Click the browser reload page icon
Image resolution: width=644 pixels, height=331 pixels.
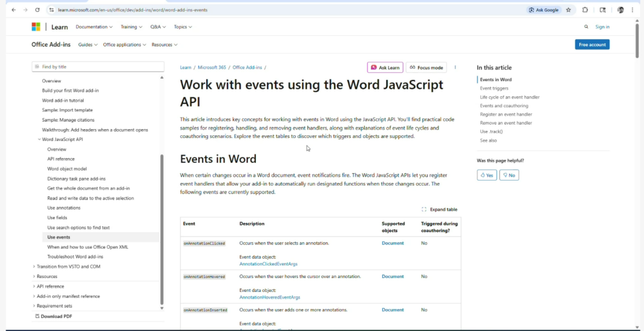37,10
